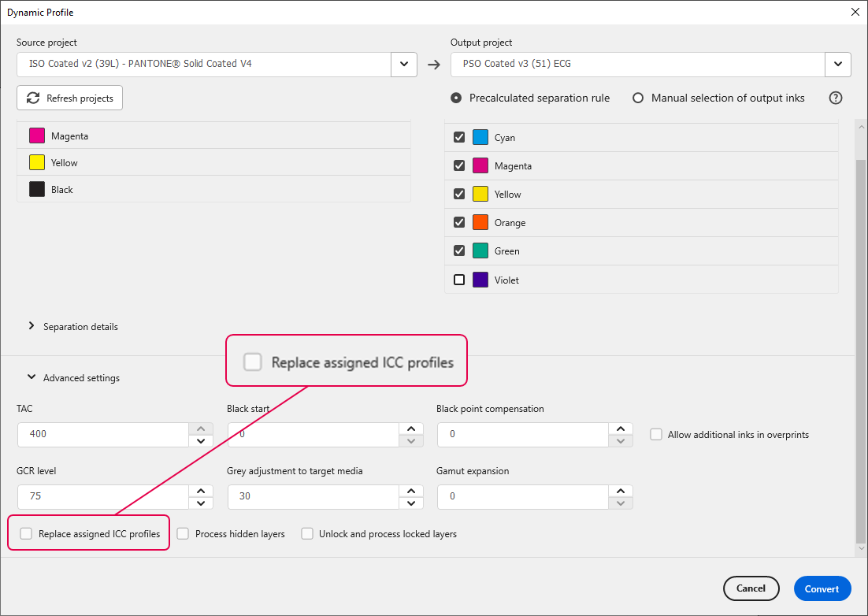Close the Dynamic Profile dialog
The image size is (868, 616).
(855, 12)
